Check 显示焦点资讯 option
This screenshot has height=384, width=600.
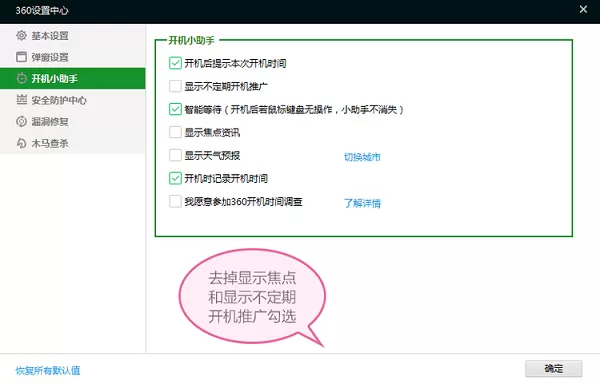[x=175, y=132]
